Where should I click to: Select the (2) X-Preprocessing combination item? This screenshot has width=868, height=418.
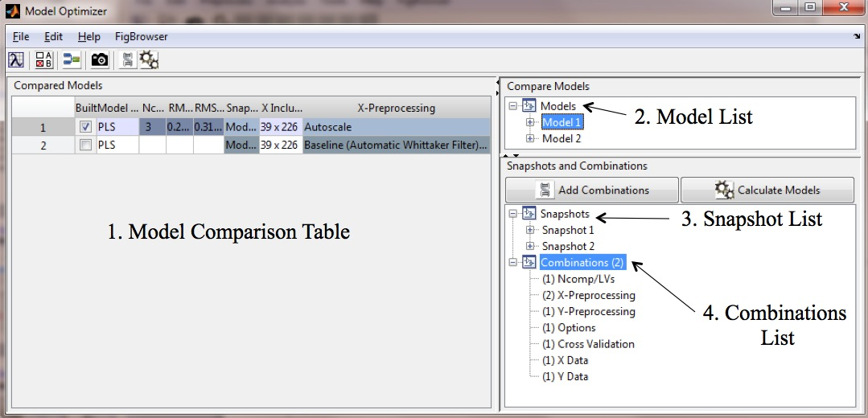[x=588, y=295]
